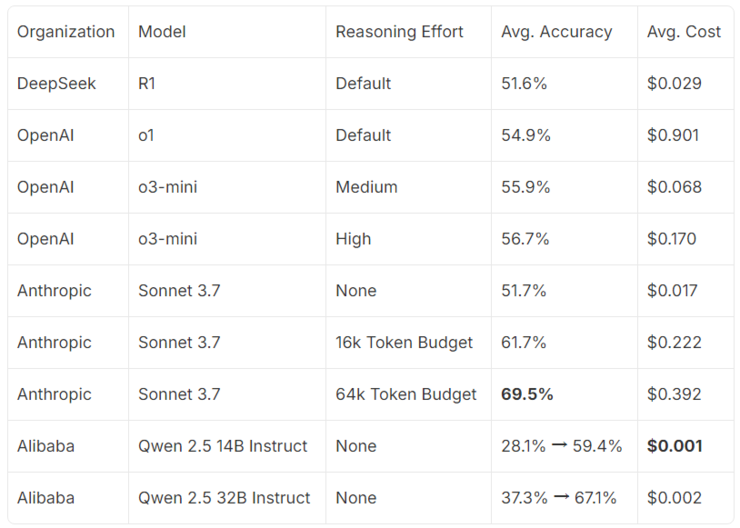The image size is (740, 528).
Task: Select the DeepSeek organization cell
Action: pyautogui.click(x=57, y=84)
